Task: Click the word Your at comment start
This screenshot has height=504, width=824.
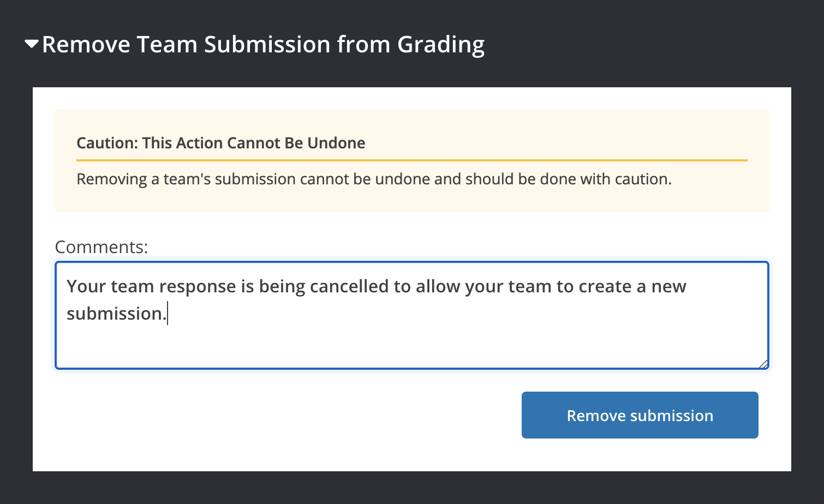Action: point(86,286)
